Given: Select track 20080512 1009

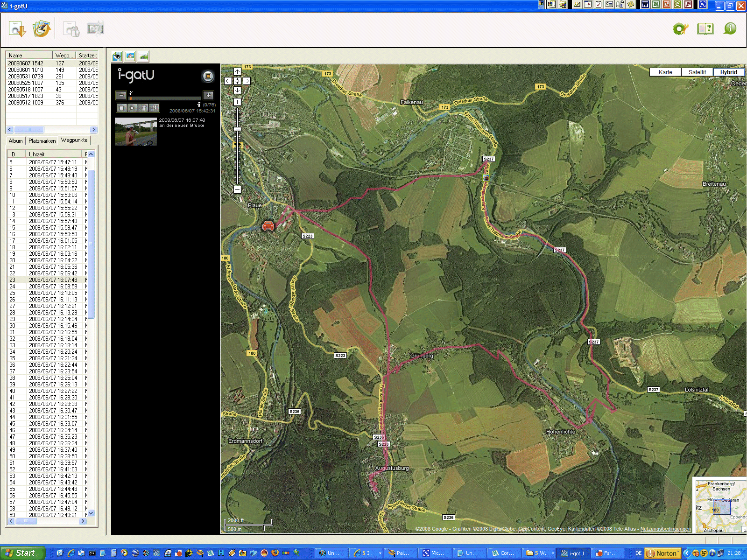Looking at the screenshot, I should pyautogui.click(x=52, y=102).
